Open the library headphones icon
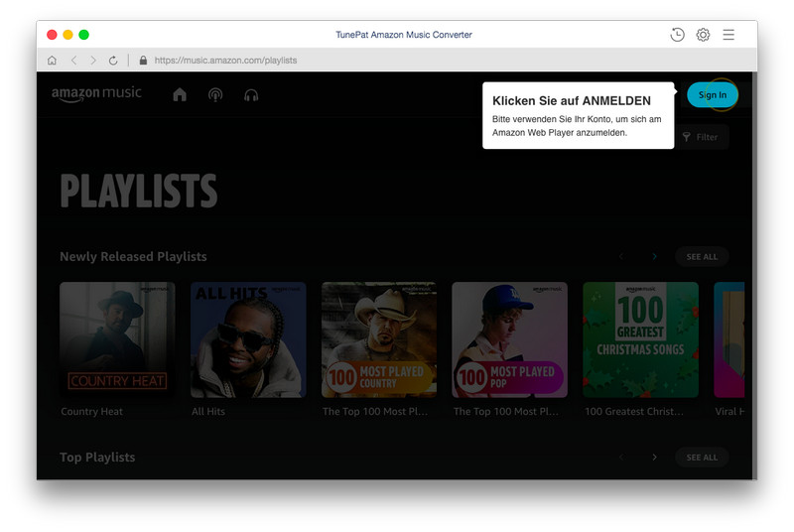Viewport: 794px width, 532px height. (251, 94)
